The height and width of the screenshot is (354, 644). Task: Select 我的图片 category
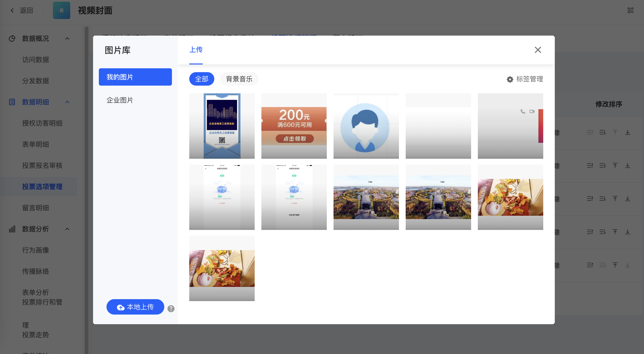point(135,77)
